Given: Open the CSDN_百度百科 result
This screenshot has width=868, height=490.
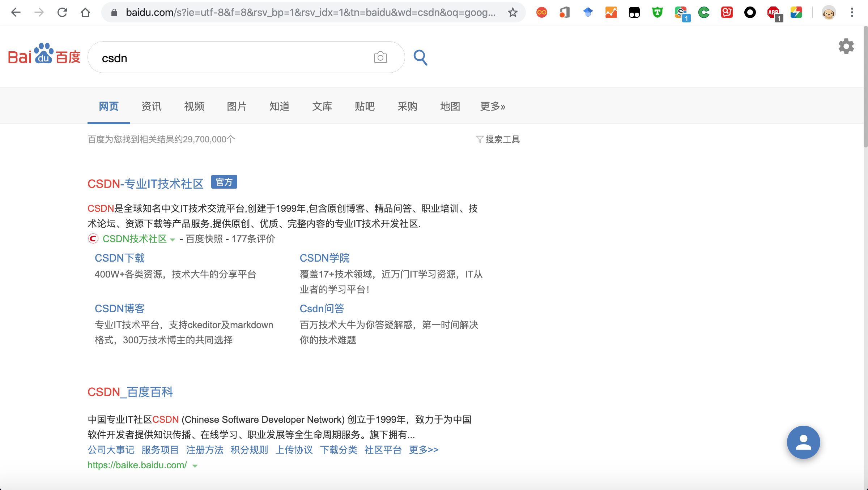Looking at the screenshot, I should (130, 392).
